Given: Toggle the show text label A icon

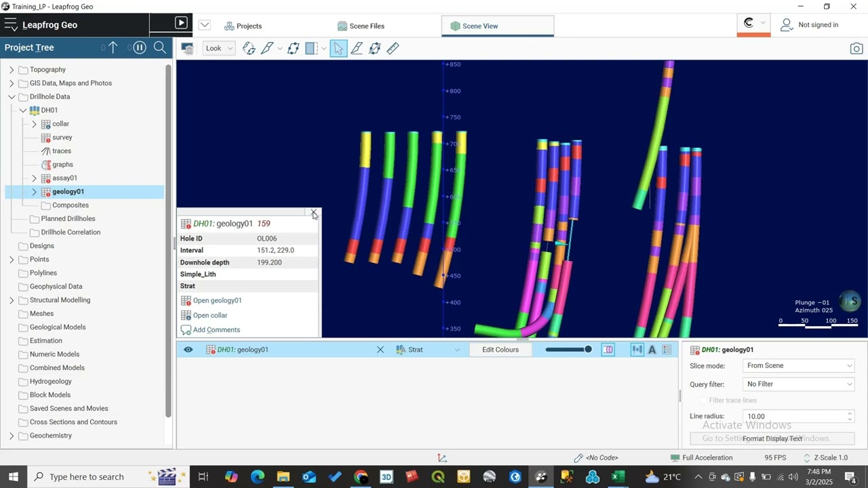Looking at the screenshot, I should point(652,350).
